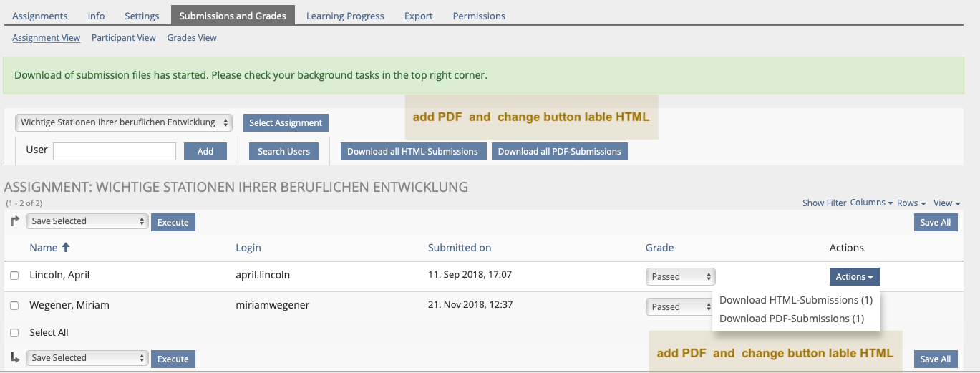980x373 pixels.
Task: Switch to the Learning Progress tab
Action: click(x=345, y=16)
